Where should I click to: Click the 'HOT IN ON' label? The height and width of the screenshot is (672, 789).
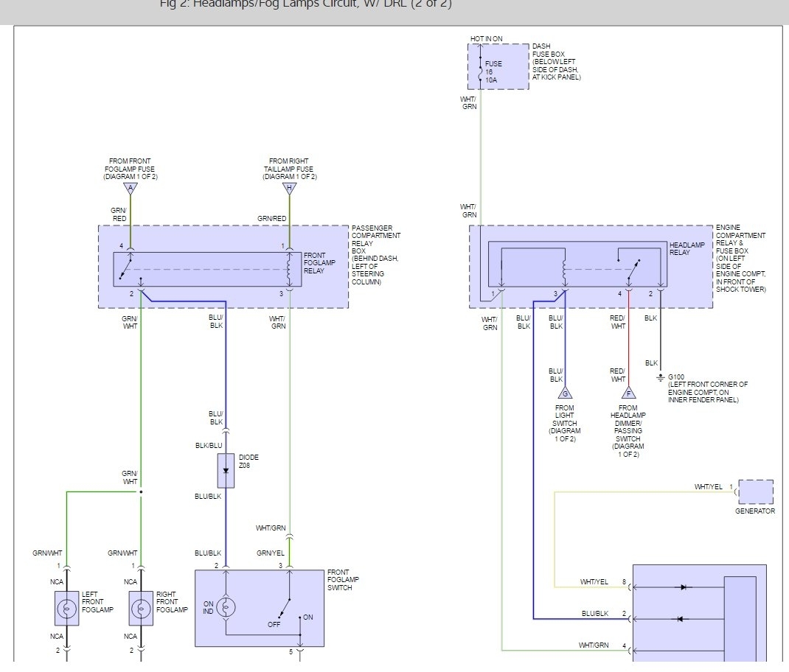[486, 39]
